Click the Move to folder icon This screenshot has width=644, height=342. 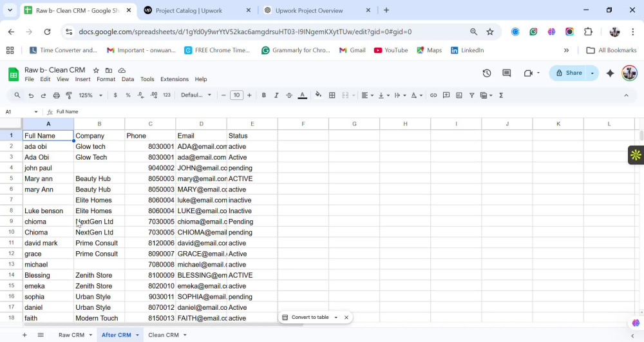109,70
